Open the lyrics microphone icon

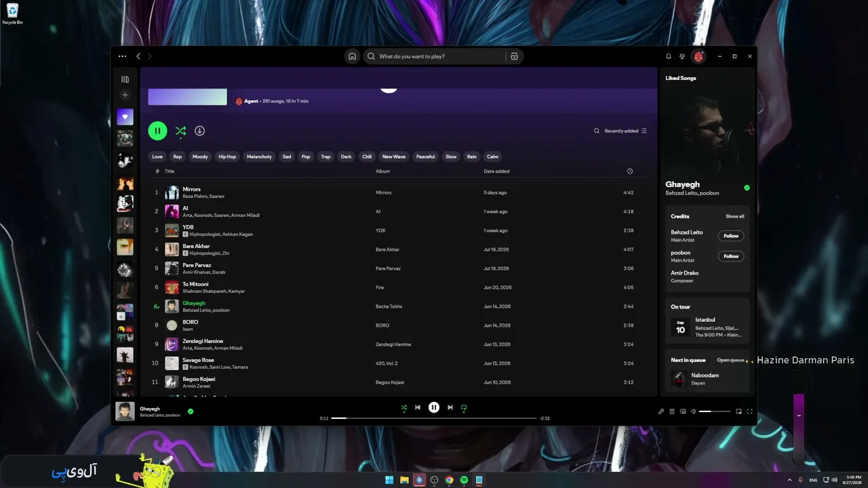[x=661, y=411]
